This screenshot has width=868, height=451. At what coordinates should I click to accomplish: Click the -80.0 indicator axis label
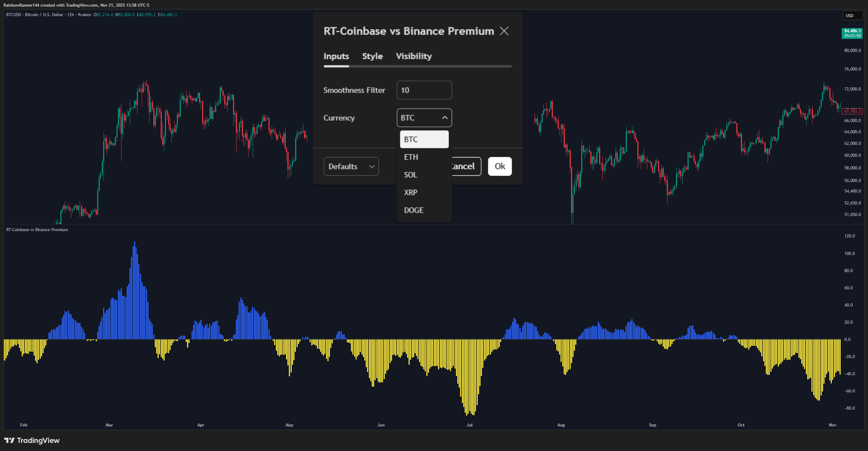click(850, 408)
